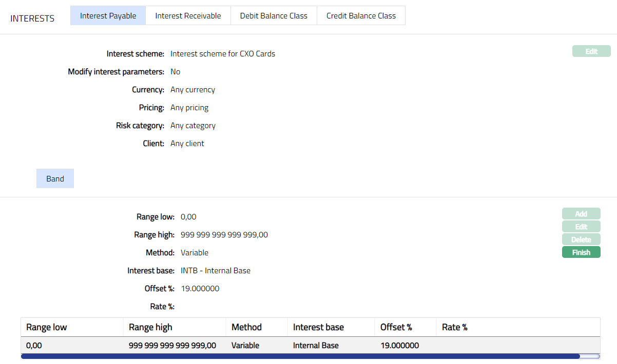The width and height of the screenshot is (617, 364).
Task: Sort by the Interest base column header
Action: tap(318, 327)
